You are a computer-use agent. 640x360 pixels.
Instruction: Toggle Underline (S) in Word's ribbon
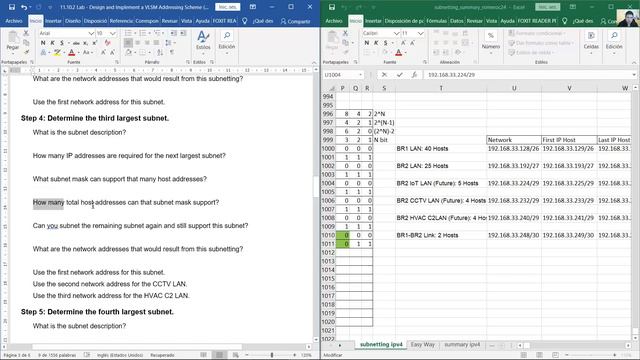pyautogui.click(x=62, y=43)
